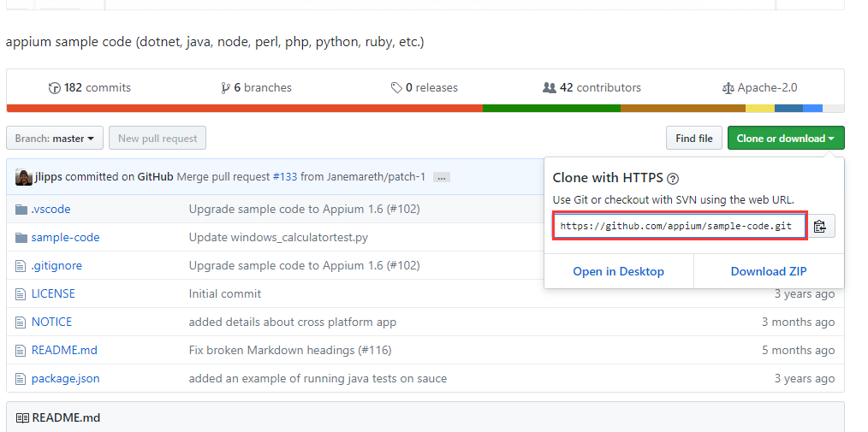
Task: Expand commit message ellipsis button
Action: (442, 177)
